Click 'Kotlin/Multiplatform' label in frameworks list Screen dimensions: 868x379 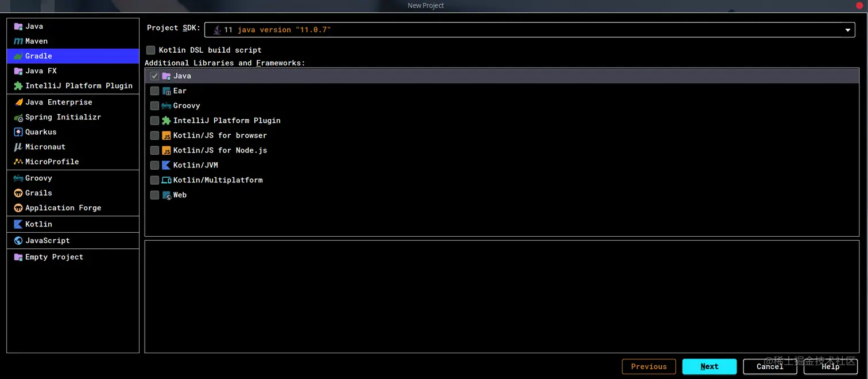[x=218, y=180]
